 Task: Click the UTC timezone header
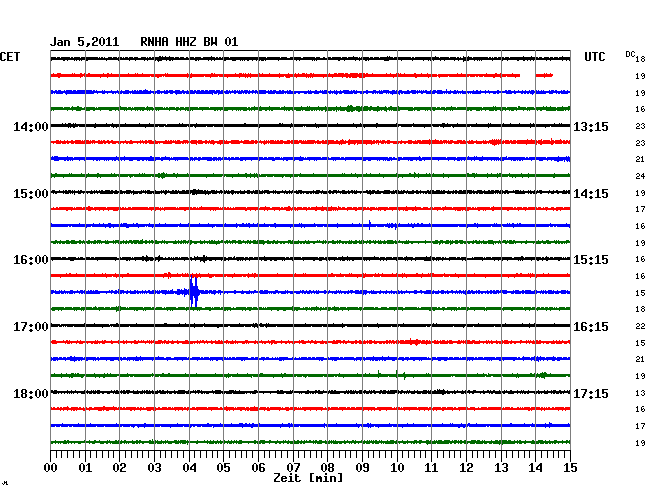pos(595,58)
